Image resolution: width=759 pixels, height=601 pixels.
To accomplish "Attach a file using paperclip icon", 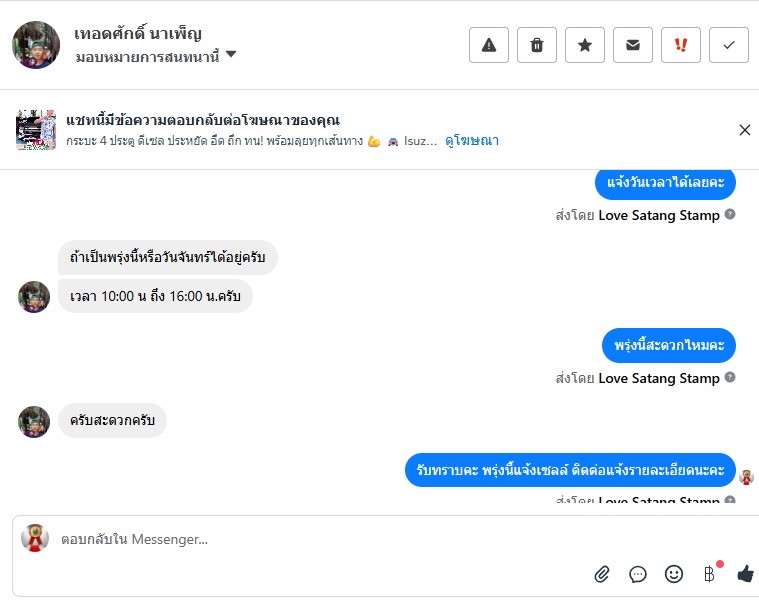I will pyautogui.click(x=602, y=574).
